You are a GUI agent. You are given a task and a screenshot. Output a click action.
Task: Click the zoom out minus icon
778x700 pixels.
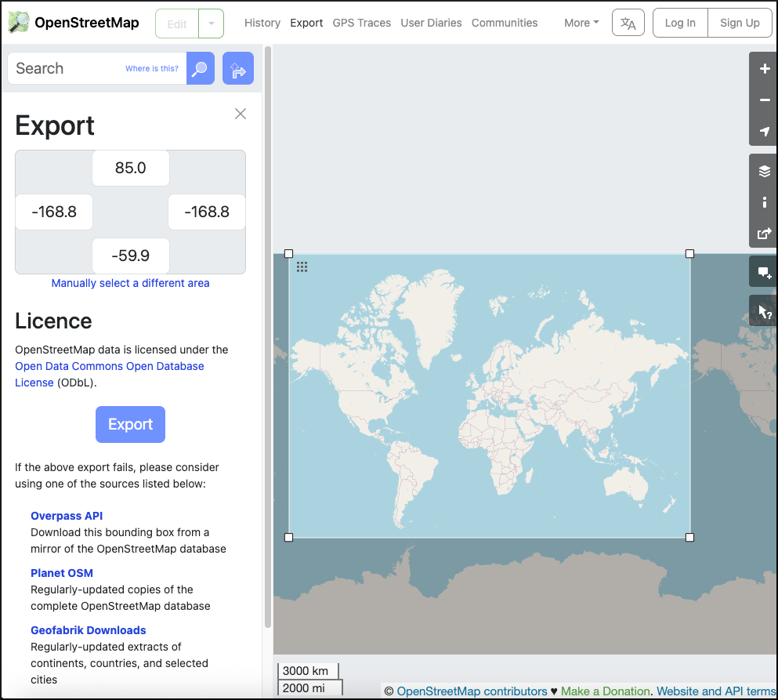[x=765, y=100]
